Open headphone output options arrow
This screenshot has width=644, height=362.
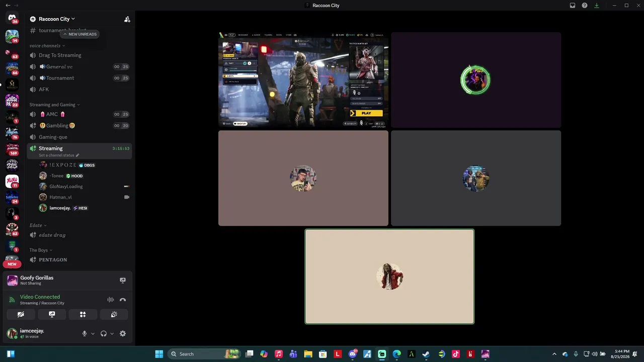112,333
